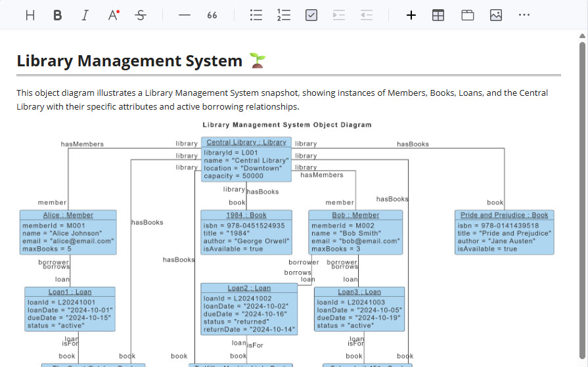This screenshot has height=367, width=588.
Task: Click maxBooks = 3 attribute
Action: point(336,249)
